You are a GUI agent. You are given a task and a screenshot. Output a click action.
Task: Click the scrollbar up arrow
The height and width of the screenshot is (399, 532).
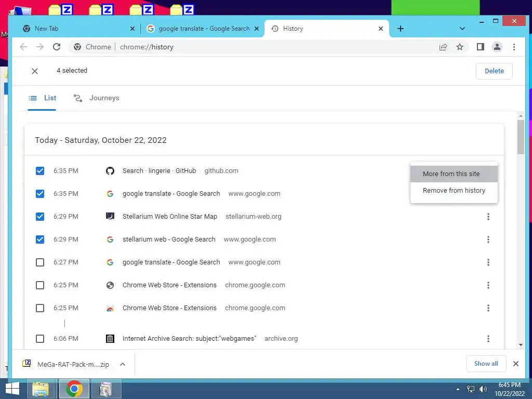(521, 116)
